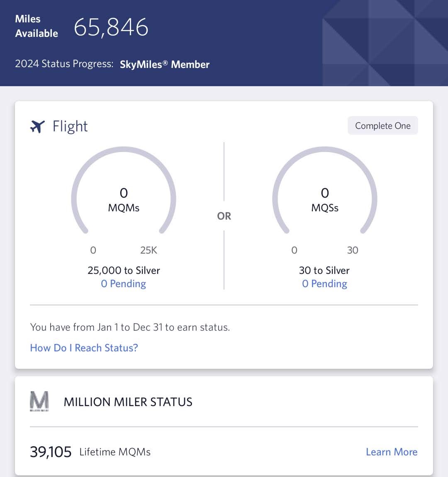
Task: Click the MQMs progress gauge
Action: pyautogui.click(x=124, y=191)
